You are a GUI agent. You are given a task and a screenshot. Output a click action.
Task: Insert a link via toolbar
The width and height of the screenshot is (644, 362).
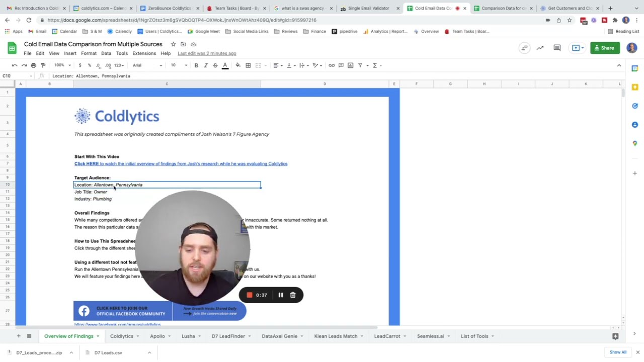[332, 65]
